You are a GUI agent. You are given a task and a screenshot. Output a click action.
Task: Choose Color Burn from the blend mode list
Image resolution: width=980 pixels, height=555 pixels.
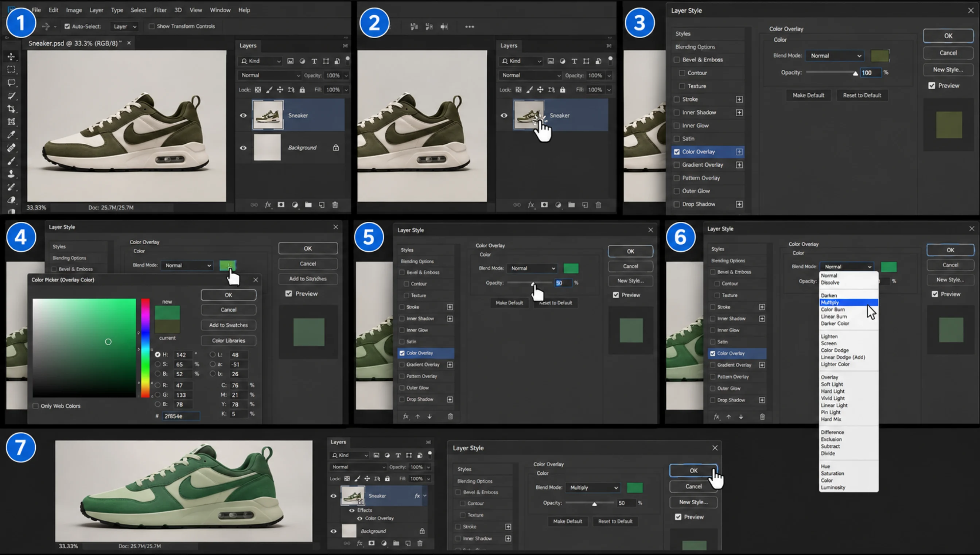(833, 310)
